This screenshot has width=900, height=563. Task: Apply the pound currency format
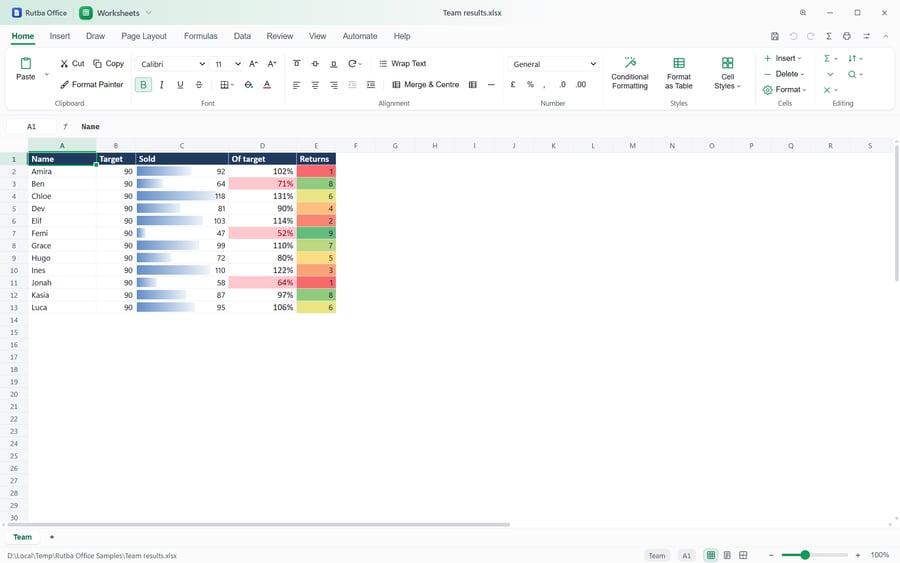point(513,85)
